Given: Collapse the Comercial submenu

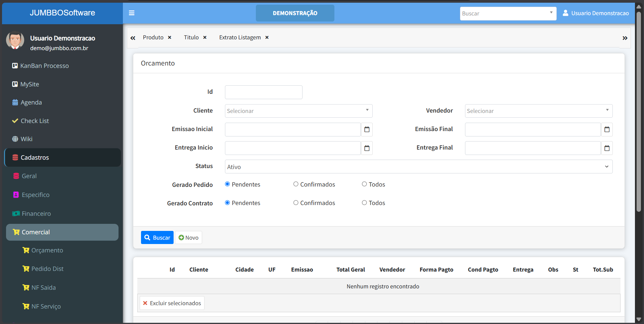Looking at the screenshot, I should pos(62,232).
